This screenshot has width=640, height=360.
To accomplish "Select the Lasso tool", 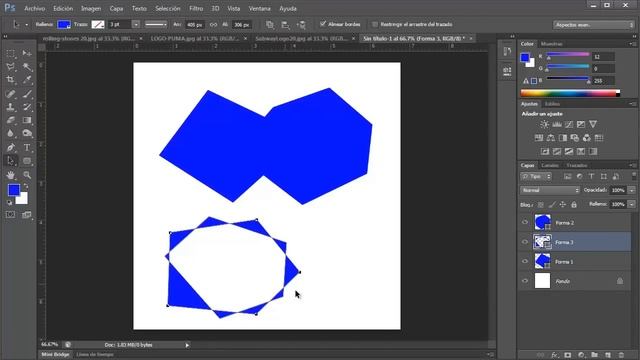I will 11,67.
